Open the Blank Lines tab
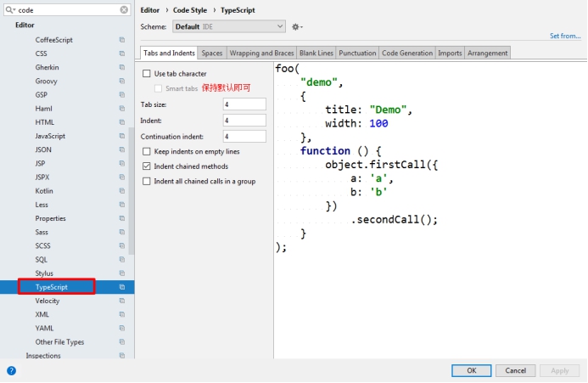This screenshot has height=383, width=588. (x=316, y=53)
